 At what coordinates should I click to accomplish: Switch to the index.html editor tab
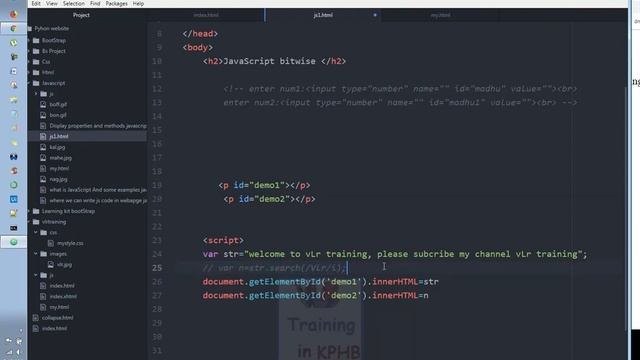coord(206,15)
